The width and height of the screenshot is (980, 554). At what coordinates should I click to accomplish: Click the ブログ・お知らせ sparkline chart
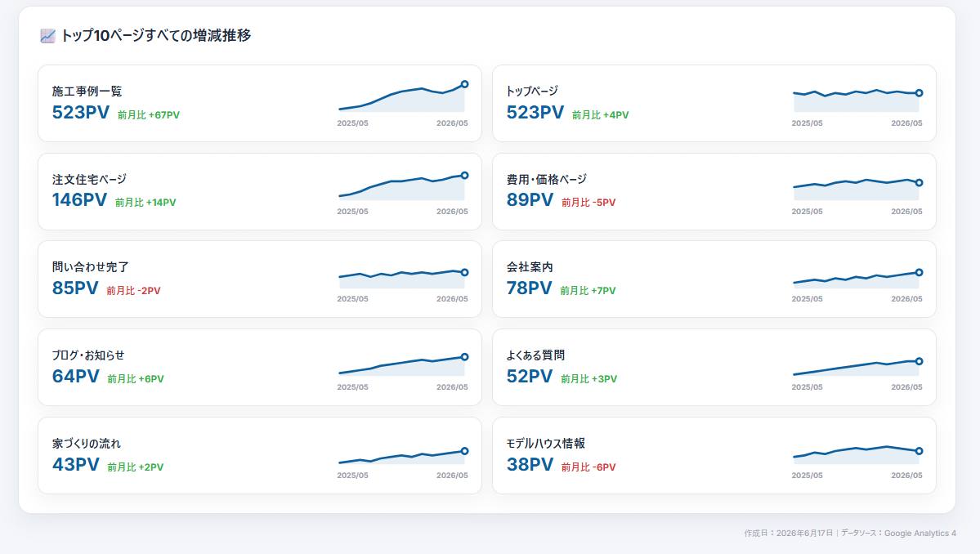click(402, 364)
